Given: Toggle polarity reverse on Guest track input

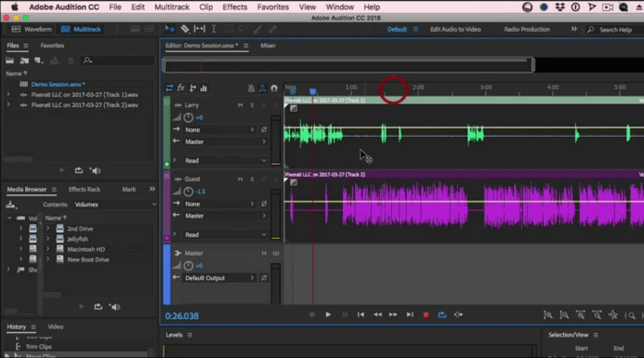Looking at the screenshot, I should click(x=264, y=204).
